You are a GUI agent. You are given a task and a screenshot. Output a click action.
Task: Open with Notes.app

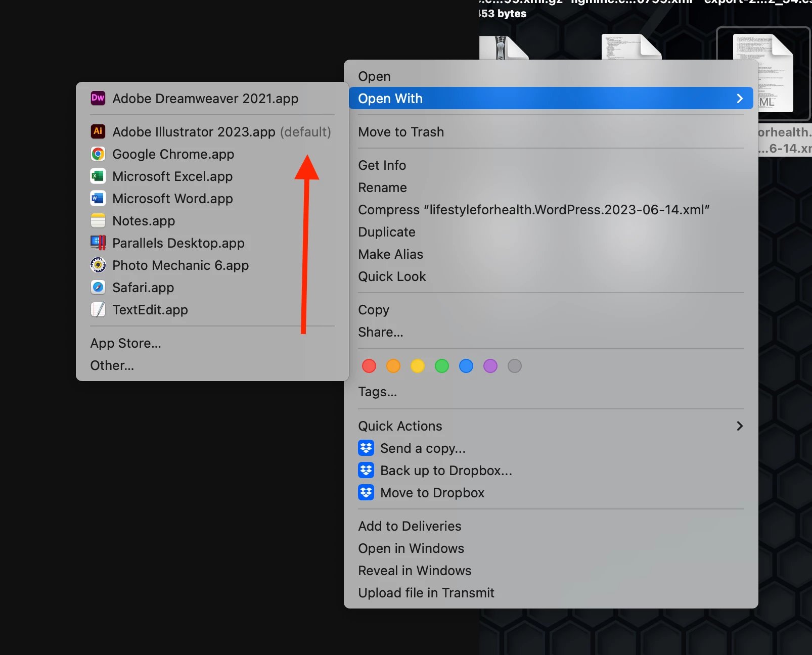pos(212,221)
